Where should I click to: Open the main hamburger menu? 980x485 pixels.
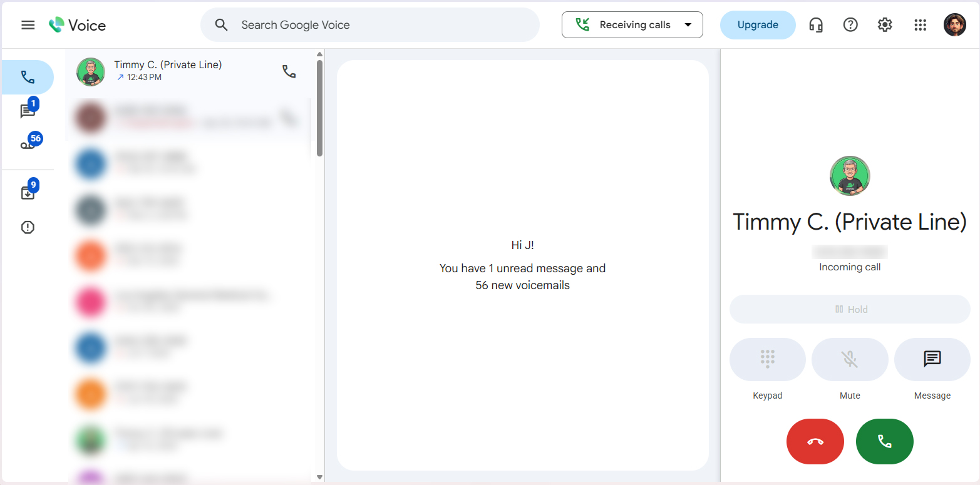tap(28, 25)
